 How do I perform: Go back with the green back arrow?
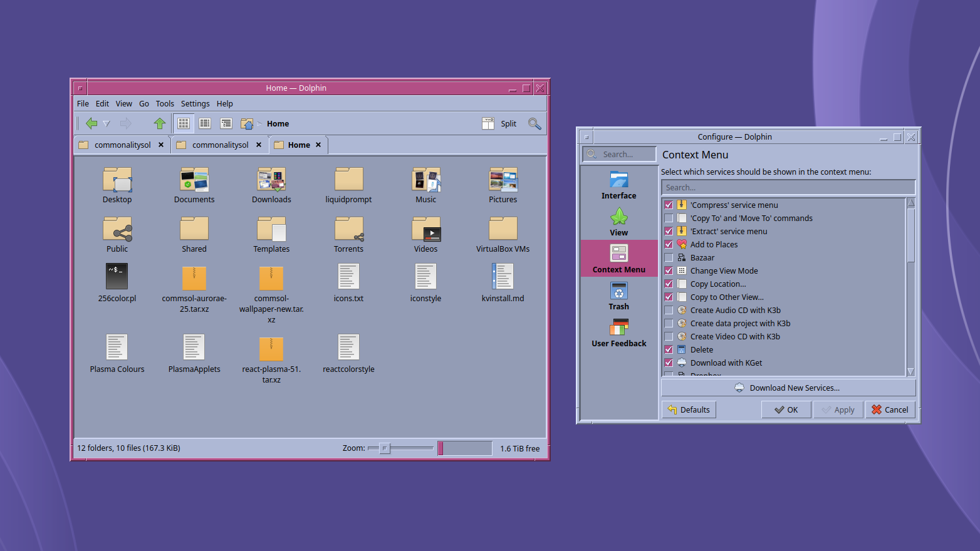[x=91, y=123]
